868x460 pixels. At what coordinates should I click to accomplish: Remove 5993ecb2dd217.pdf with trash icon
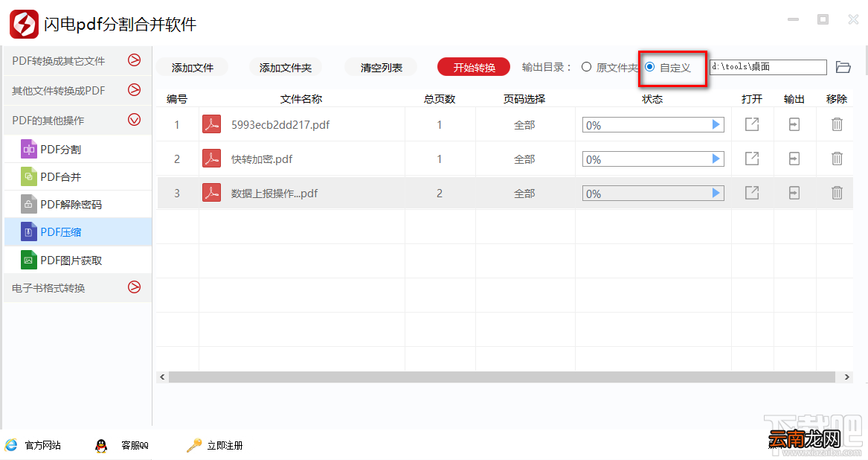tap(837, 124)
